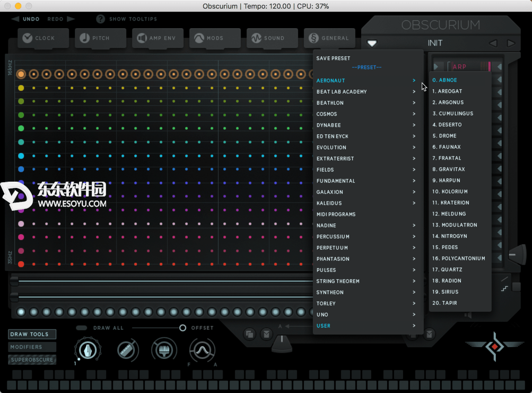Click the paste clipboard icon beside copy

point(267,334)
